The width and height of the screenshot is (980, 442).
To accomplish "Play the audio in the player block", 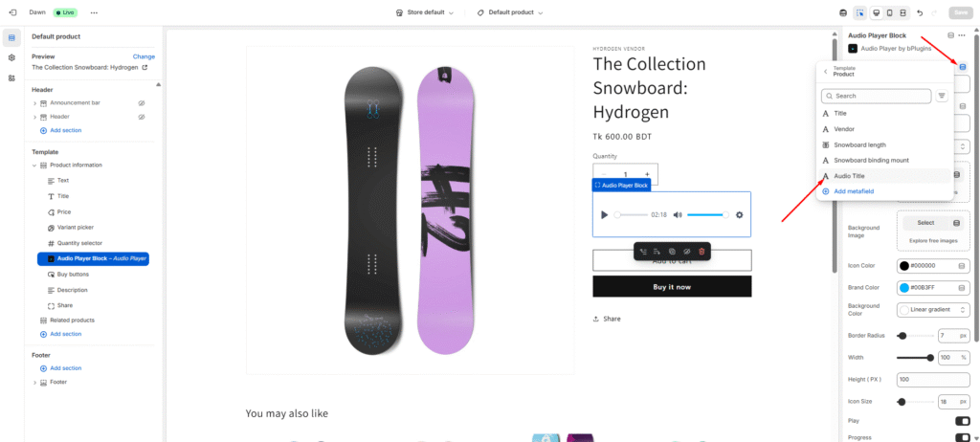I will pos(604,214).
